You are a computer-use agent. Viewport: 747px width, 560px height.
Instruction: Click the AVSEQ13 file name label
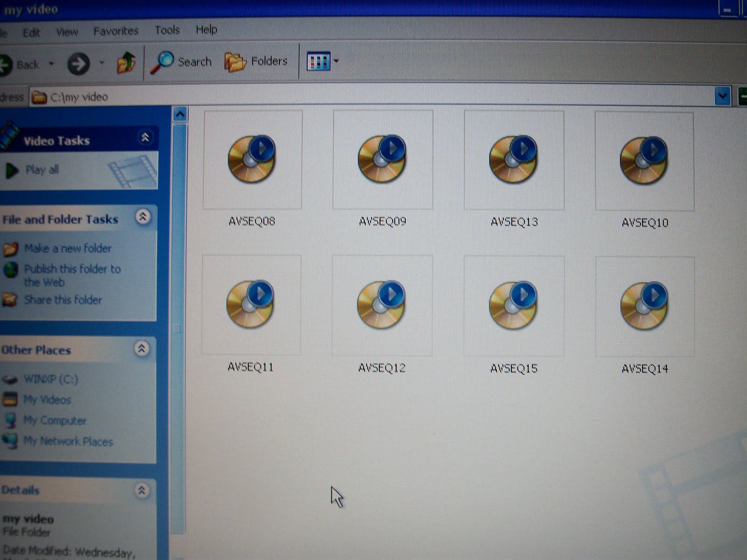pos(514,222)
